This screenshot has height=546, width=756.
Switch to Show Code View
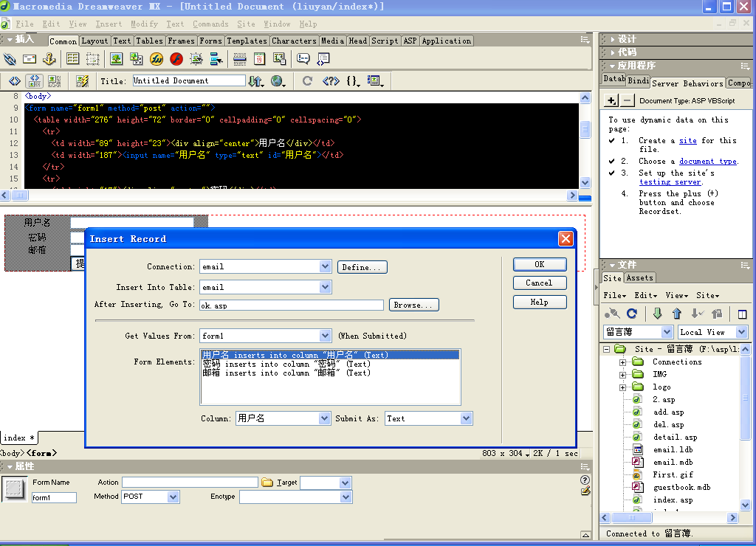(x=14, y=81)
